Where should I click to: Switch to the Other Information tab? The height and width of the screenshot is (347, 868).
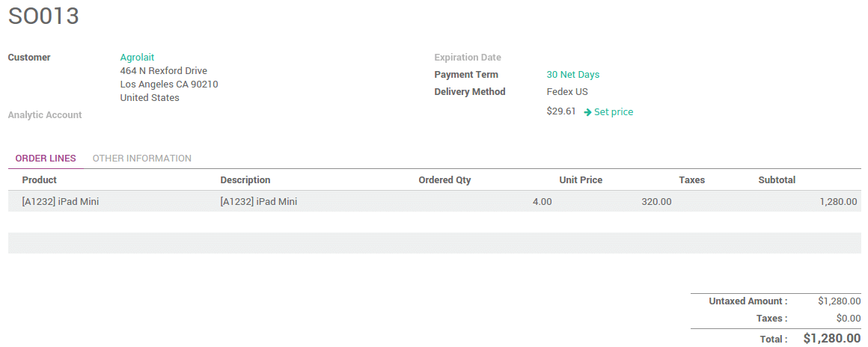click(x=141, y=159)
